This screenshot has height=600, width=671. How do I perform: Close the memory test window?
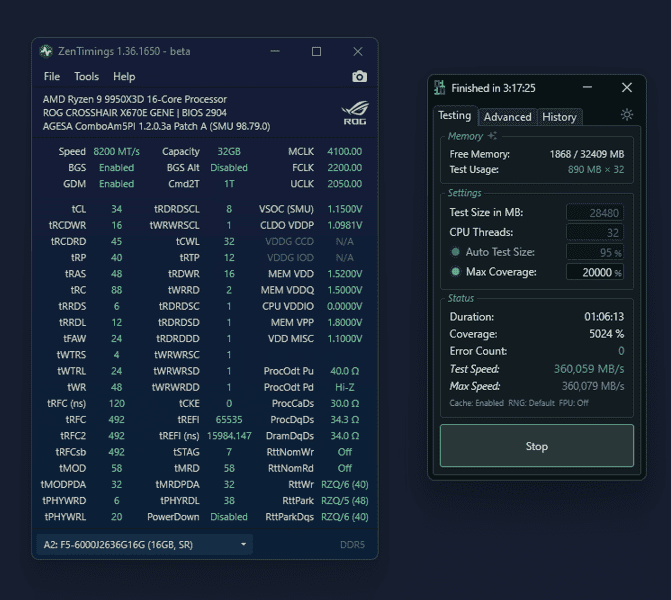(x=627, y=87)
